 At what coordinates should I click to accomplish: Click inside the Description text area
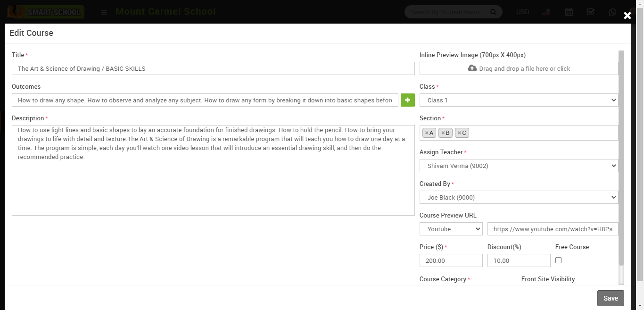click(x=213, y=184)
